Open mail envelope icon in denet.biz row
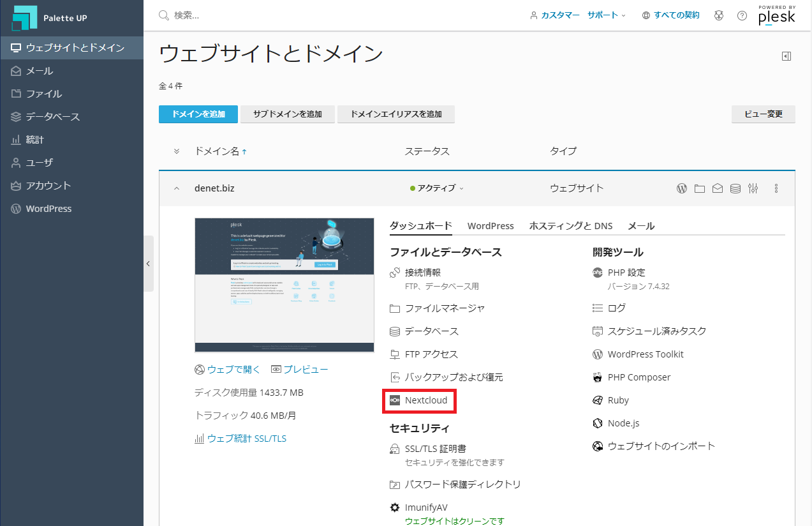 718,188
